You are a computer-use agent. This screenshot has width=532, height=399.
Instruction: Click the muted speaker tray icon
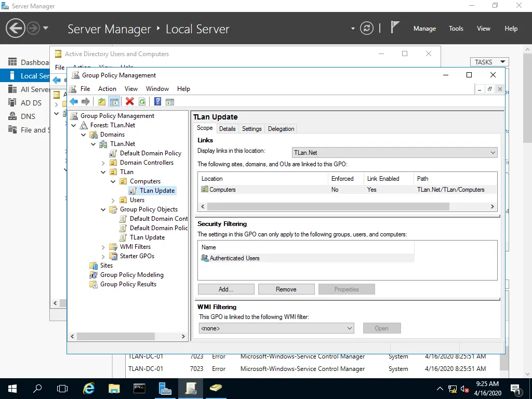tap(465, 389)
